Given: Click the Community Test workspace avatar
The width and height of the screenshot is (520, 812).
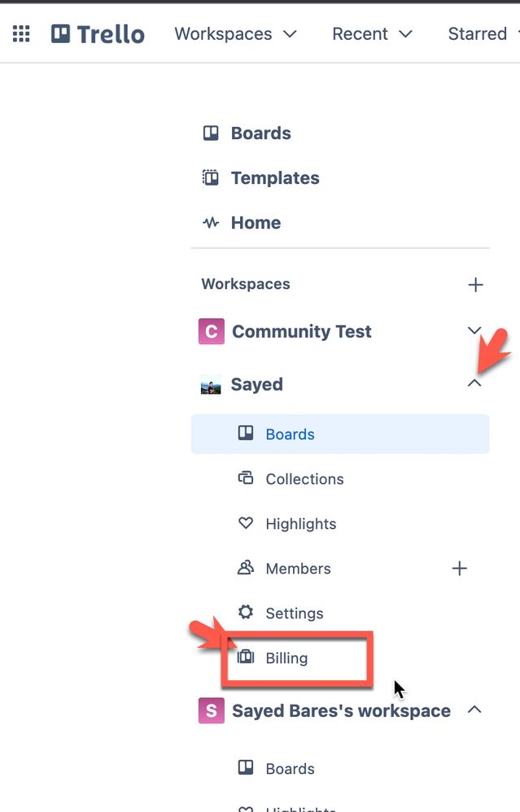Looking at the screenshot, I should coord(211,331).
